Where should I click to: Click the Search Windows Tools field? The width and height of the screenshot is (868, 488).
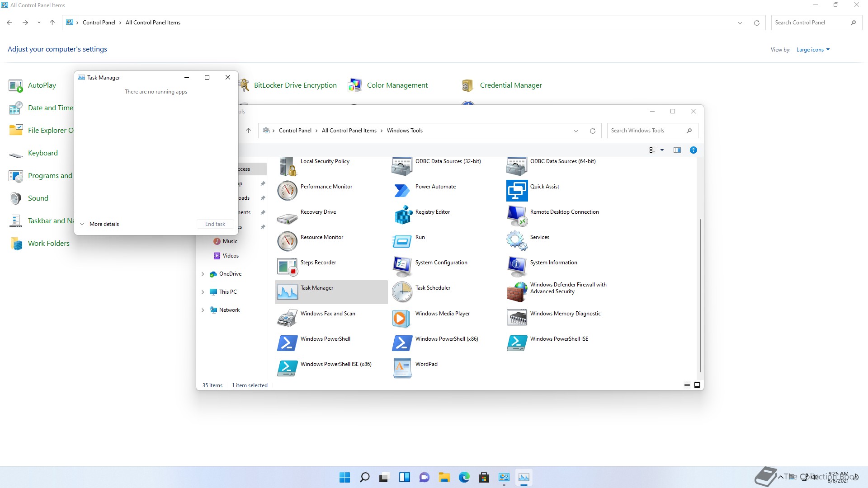(x=652, y=131)
